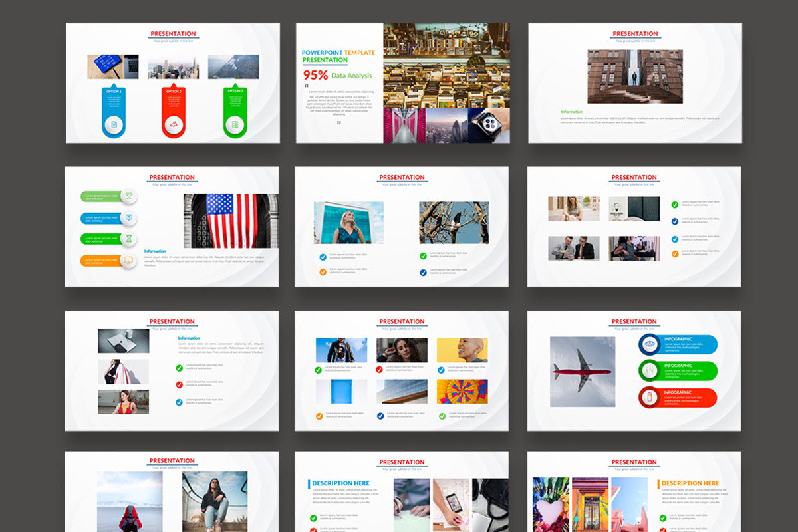798x532 pixels.
Task: Select the blue Infographic pill
Action: (x=678, y=344)
